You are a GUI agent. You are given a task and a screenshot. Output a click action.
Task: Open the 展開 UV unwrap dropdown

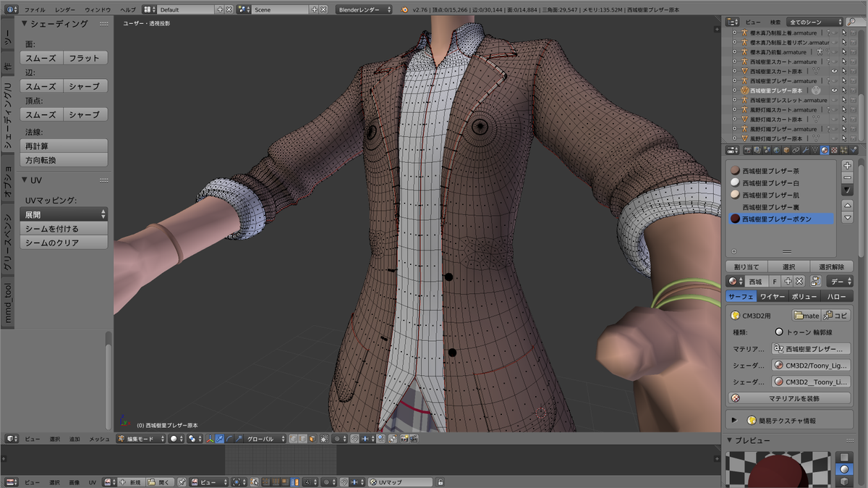tap(64, 214)
